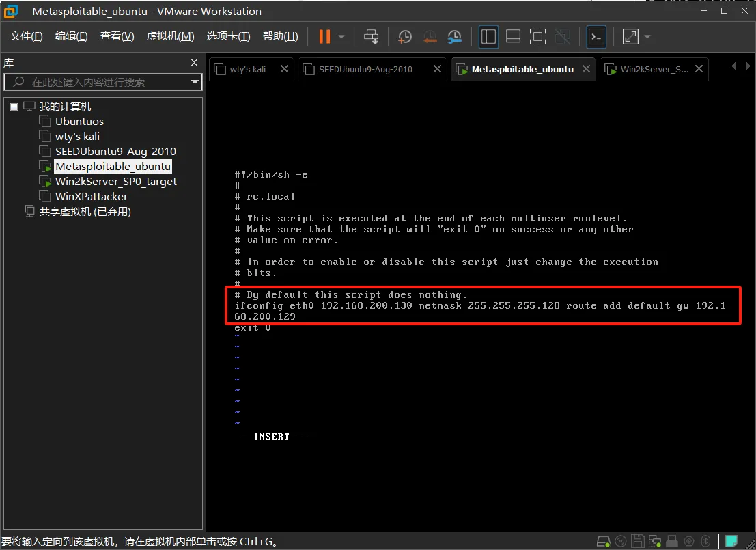Screen dimensions: 756x550
Task: Select Metasploitable_ubuntu in the library
Action: 113,167
